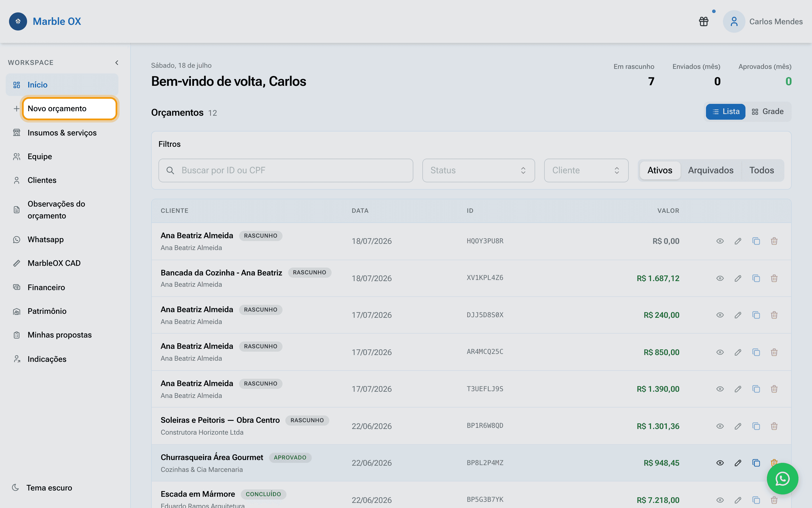Viewport: 812px width, 508px height.
Task: Open Indicações page
Action: pos(62,359)
